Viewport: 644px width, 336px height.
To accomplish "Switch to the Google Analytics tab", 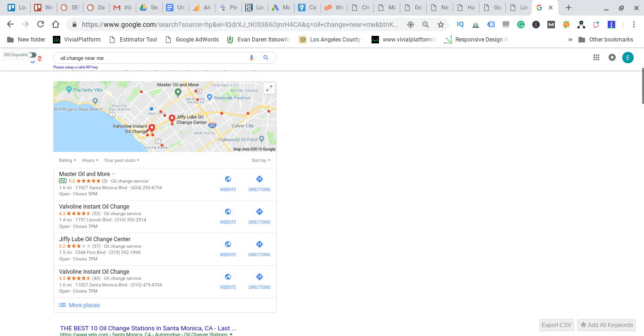I will 202,8.
